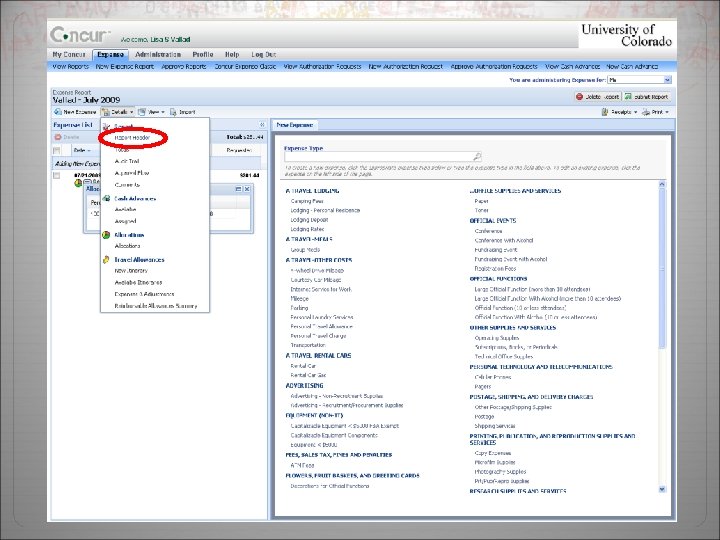
Task: Select Expenses & Adjustments in the menu
Action: pos(144,294)
